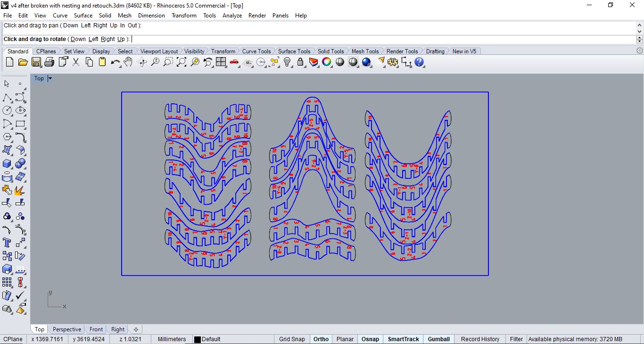Click the Text object tool icon
Image resolution: width=644 pixels, height=344 pixels.
[x=7, y=243]
